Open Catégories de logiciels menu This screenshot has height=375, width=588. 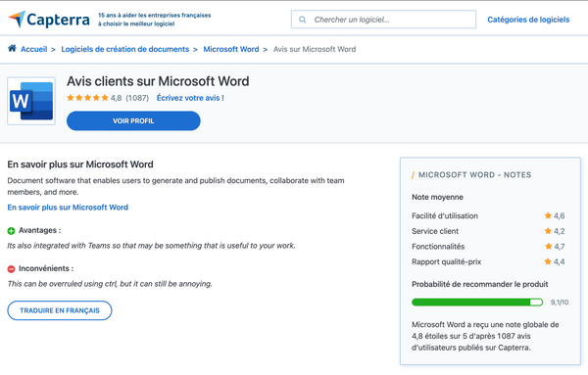[x=528, y=20]
